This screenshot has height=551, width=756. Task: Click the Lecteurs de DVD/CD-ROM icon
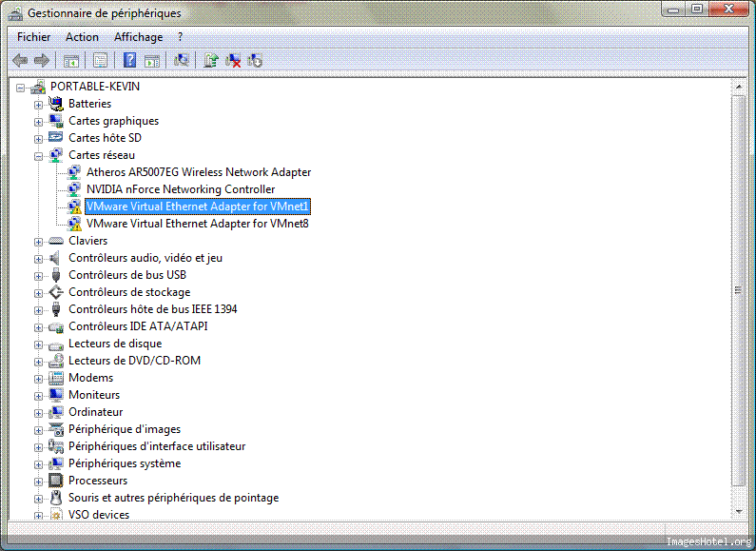[x=56, y=361]
